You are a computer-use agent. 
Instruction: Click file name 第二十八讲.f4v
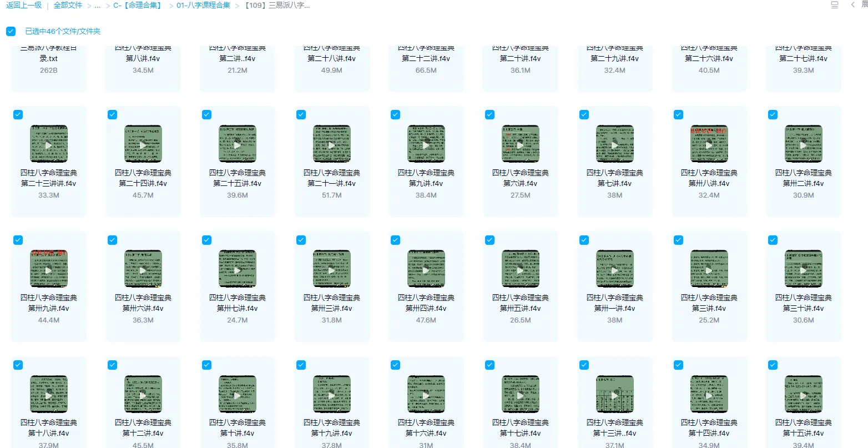pos(332,58)
